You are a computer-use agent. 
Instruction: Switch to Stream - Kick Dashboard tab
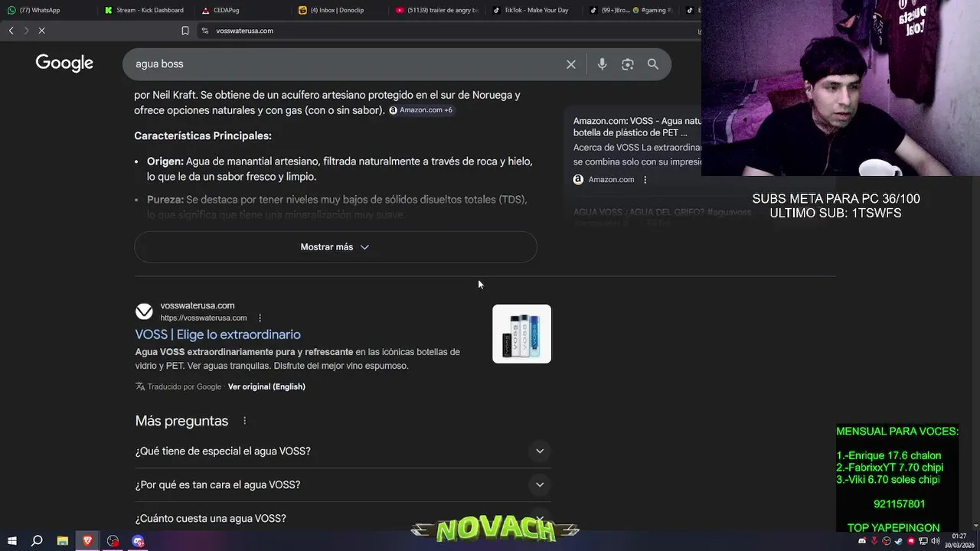pos(145,10)
